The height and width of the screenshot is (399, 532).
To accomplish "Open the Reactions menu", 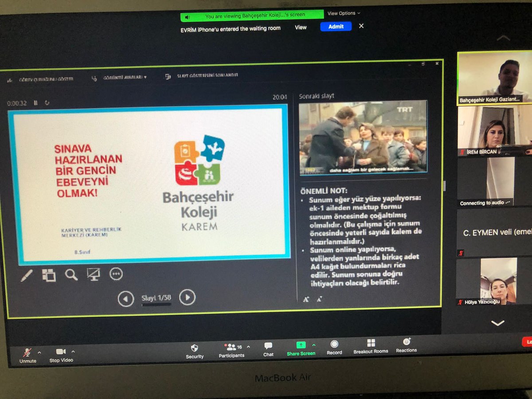I will 407,345.
